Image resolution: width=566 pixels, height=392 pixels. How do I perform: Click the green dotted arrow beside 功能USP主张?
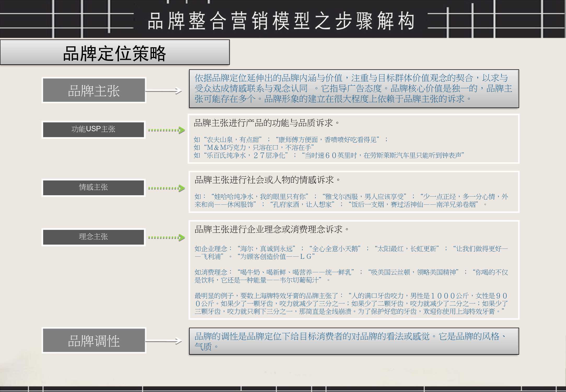click(x=167, y=130)
